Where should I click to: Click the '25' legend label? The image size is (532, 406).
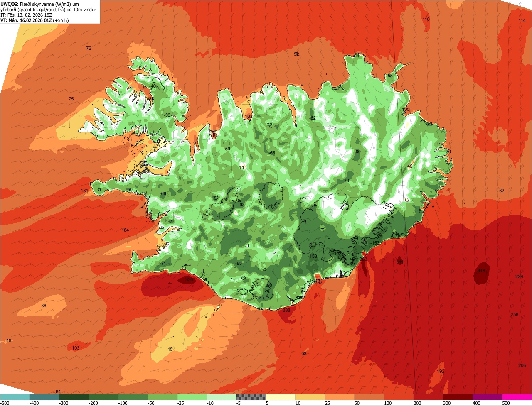[x=328, y=403]
